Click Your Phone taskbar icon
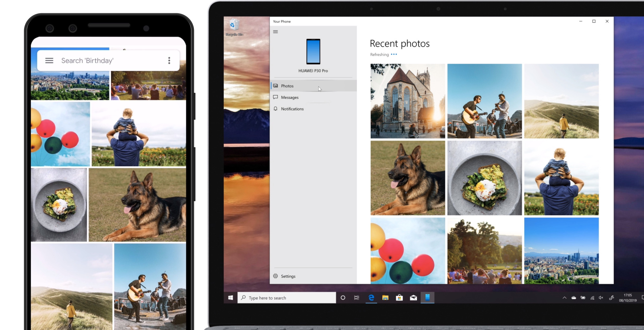 tap(427, 298)
